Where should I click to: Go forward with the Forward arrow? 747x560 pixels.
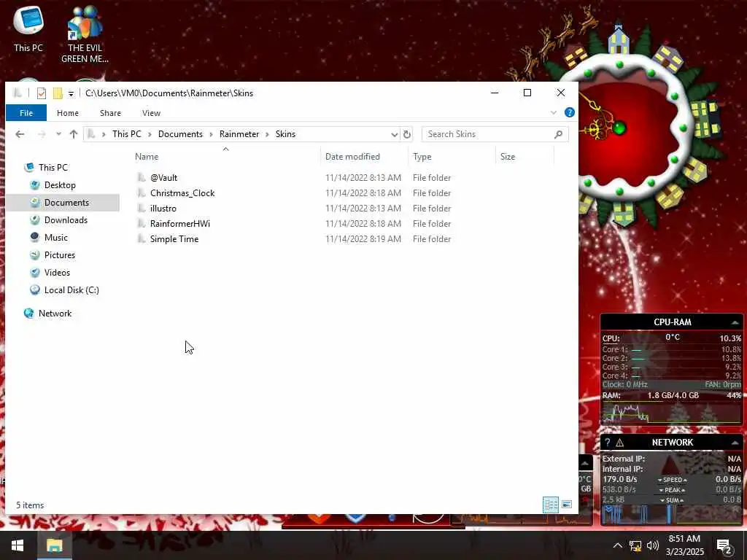(42, 134)
